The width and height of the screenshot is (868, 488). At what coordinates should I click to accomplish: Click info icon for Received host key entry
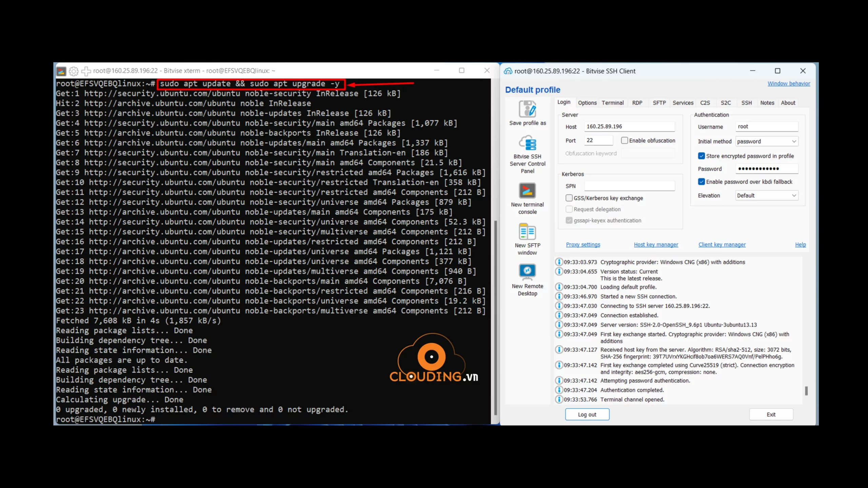coord(559,349)
